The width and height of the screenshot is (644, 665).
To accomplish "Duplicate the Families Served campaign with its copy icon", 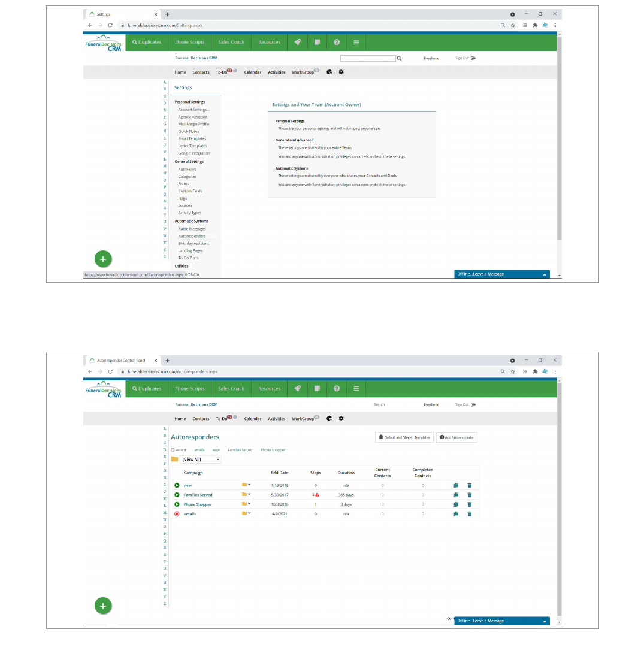I will 456,495.
